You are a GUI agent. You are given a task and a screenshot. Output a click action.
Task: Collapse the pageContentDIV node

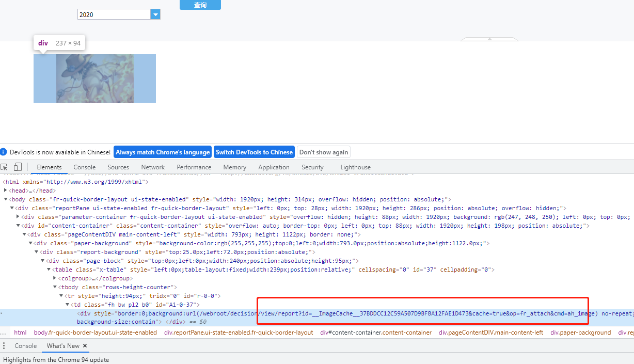(24, 234)
